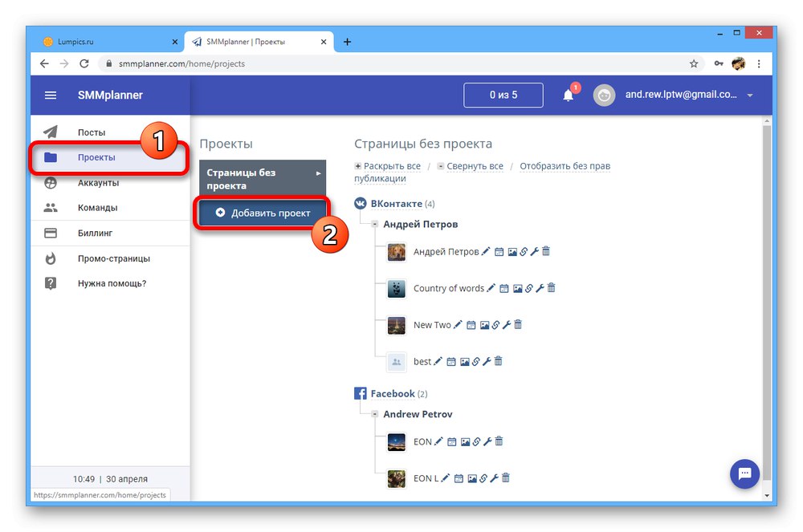Open the account email dropdown arrow
The height and width of the screenshot is (532, 803).
(x=750, y=95)
